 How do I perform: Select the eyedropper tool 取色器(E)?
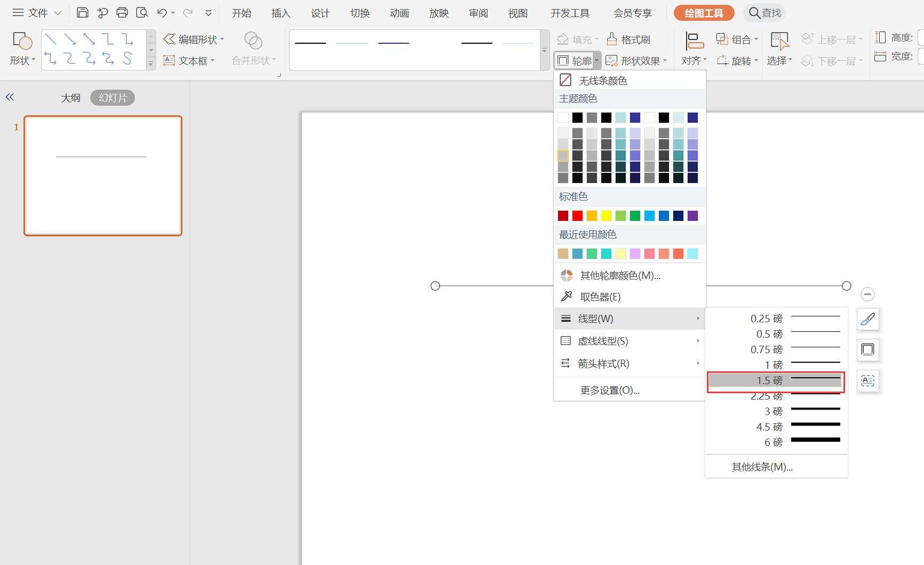(600, 297)
